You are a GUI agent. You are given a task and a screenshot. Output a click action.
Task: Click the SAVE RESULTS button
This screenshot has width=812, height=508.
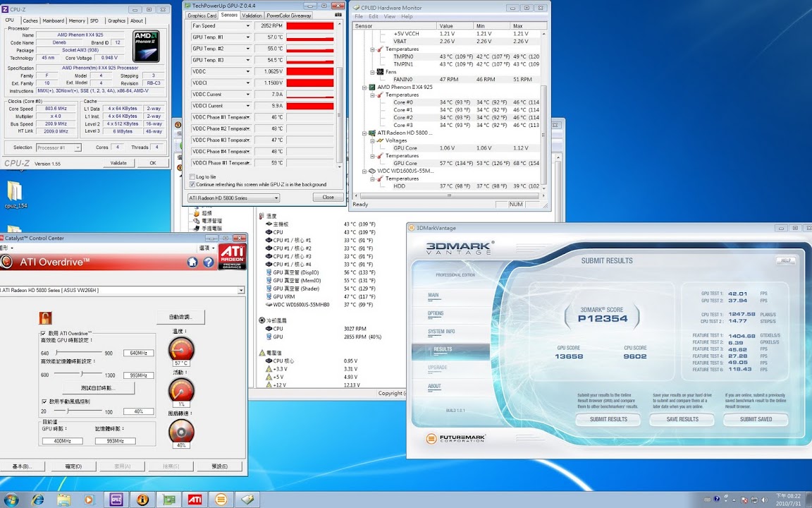(x=682, y=419)
